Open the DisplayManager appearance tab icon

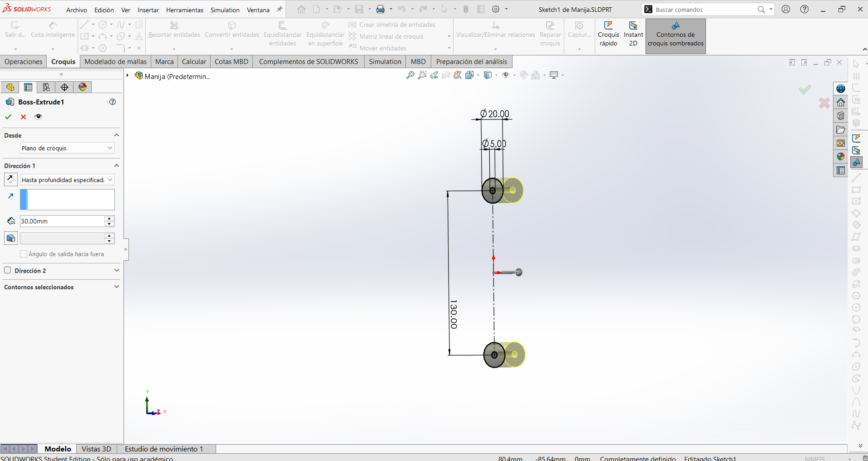pyautogui.click(x=83, y=87)
